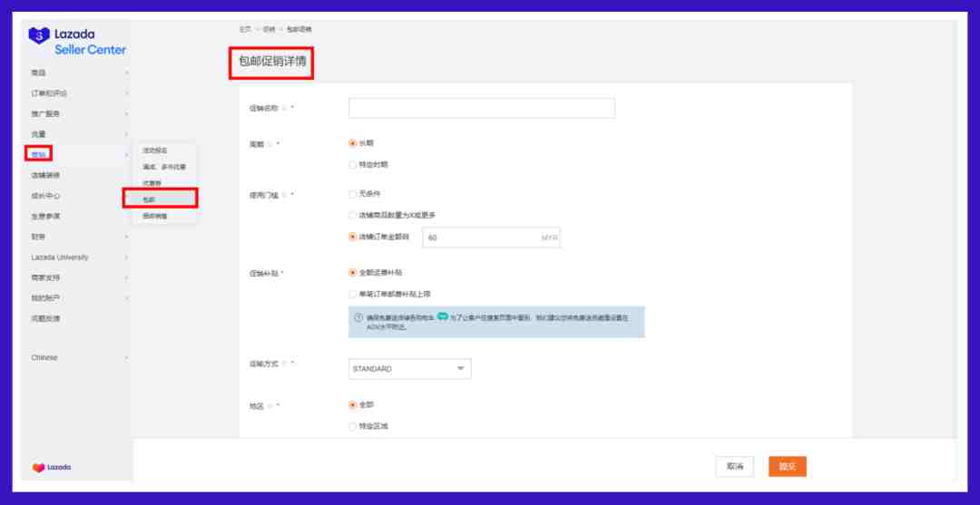Select the 特定时期 period option
Viewport: 980px width, 505px height.
coord(352,165)
